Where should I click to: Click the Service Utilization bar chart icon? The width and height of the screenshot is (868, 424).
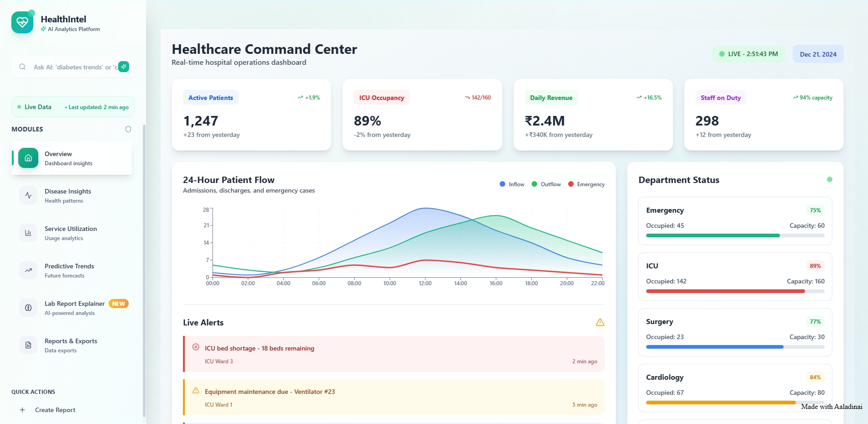(28, 233)
